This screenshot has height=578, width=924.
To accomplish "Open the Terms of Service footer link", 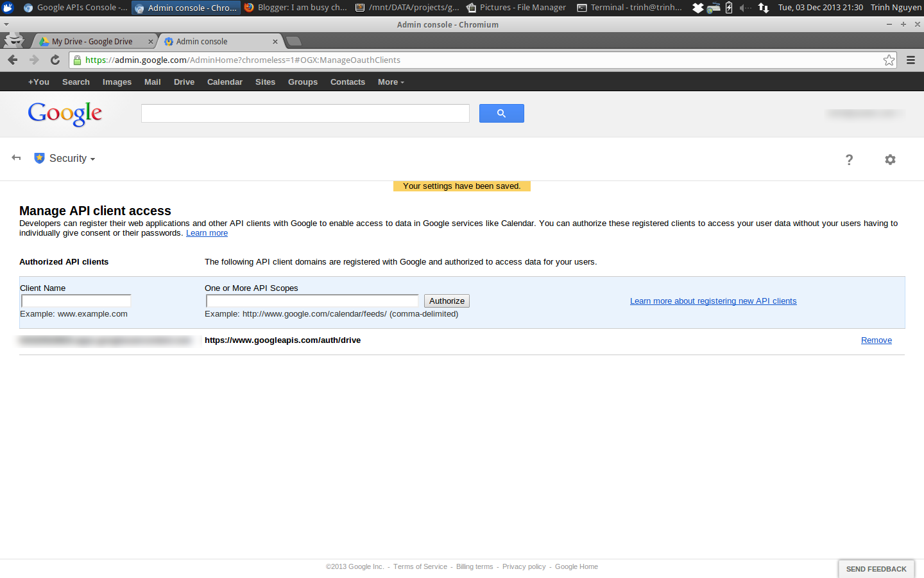I will [x=420, y=566].
